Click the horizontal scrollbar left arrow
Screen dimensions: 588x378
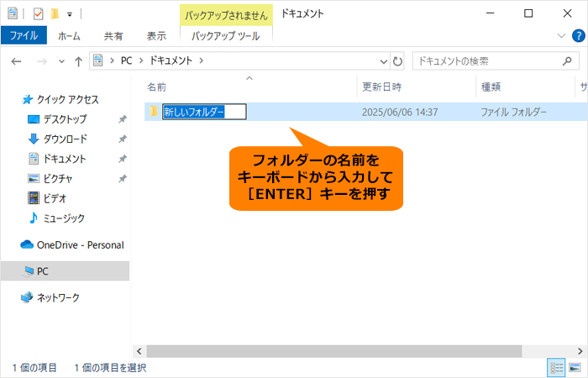pos(139,351)
